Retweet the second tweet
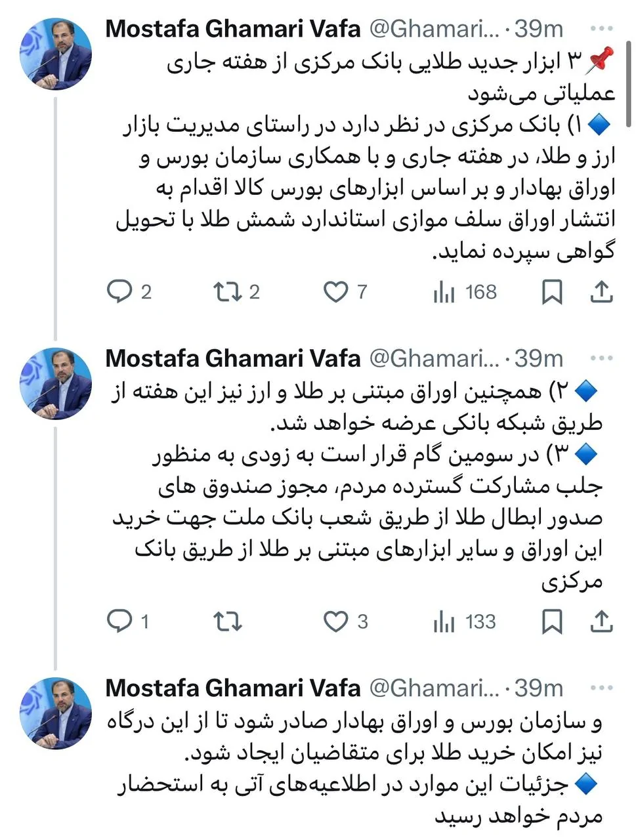636x840 pixels. tap(227, 621)
